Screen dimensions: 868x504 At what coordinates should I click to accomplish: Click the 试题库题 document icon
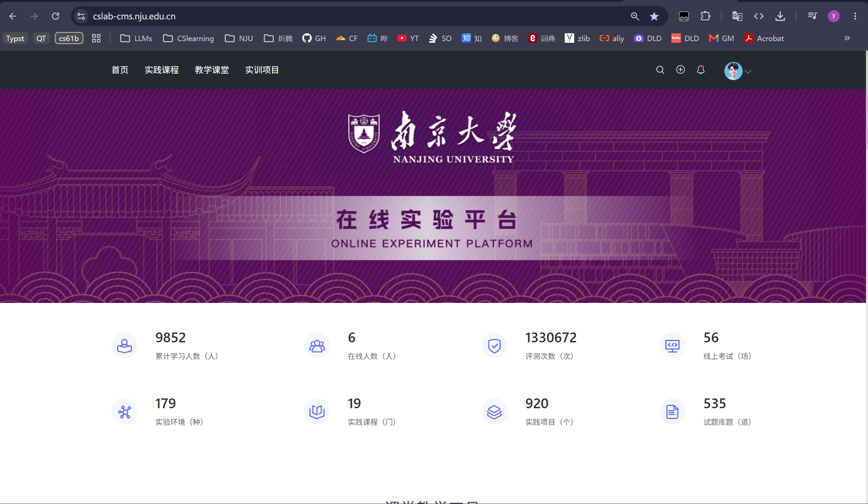(x=672, y=411)
